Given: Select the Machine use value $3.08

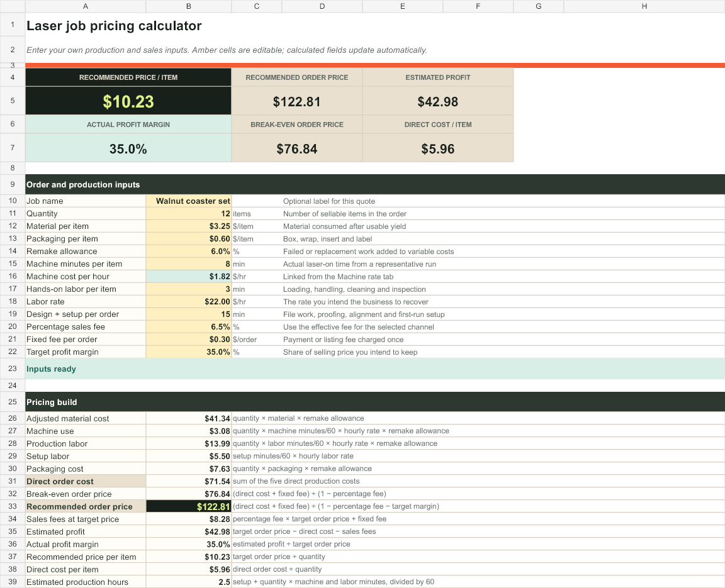Looking at the screenshot, I should (189, 431).
